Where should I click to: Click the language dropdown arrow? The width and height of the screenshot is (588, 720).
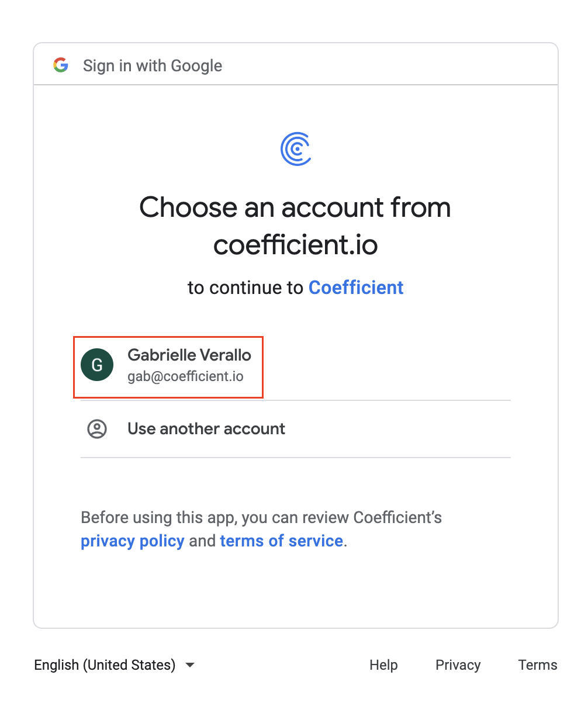click(x=189, y=665)
